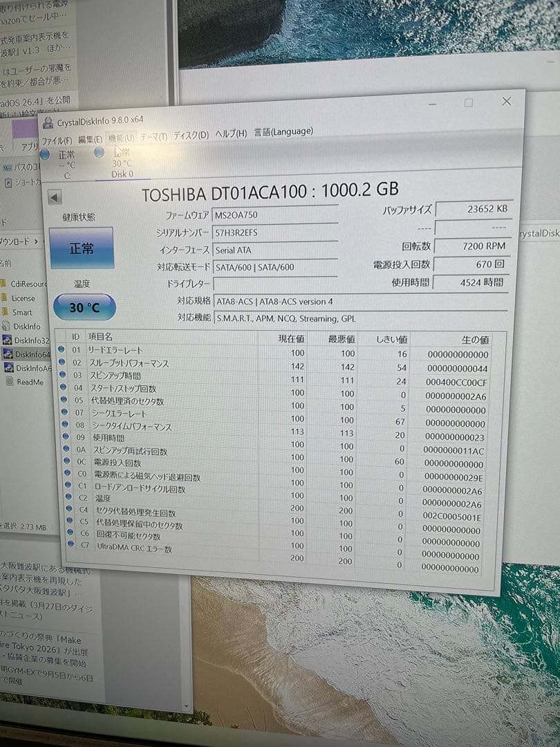Select the License folder in Explorer
Viewport: 560px width, 747px height.
pos(19,298)
